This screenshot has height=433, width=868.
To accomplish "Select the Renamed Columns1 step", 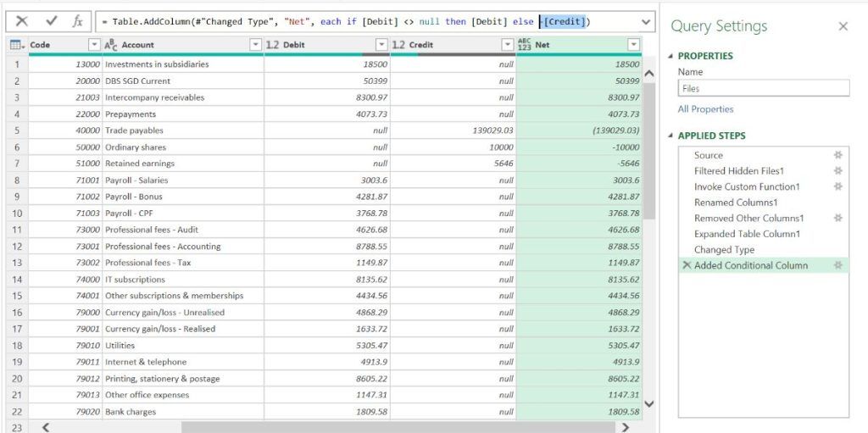I will [x=764, y=203].
